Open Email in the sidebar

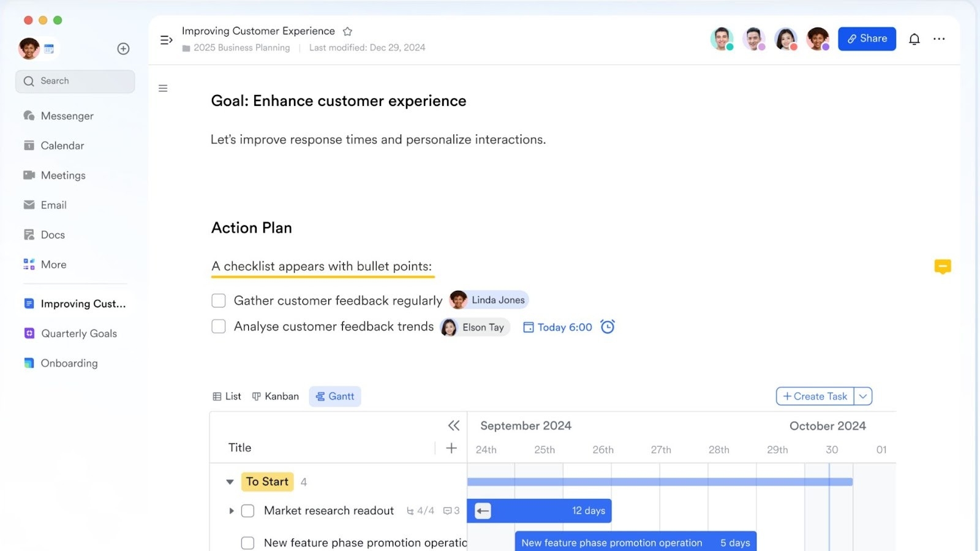coord(45,205)
